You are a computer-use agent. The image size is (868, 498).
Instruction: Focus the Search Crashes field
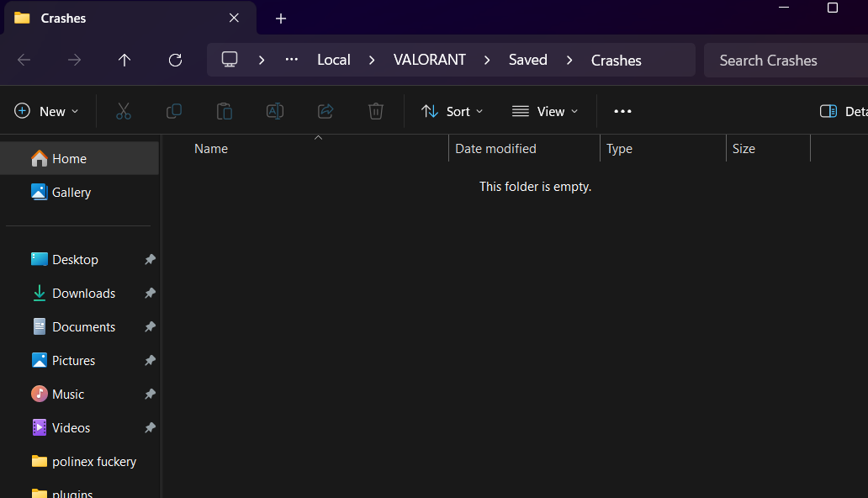[x=786, y=61]
